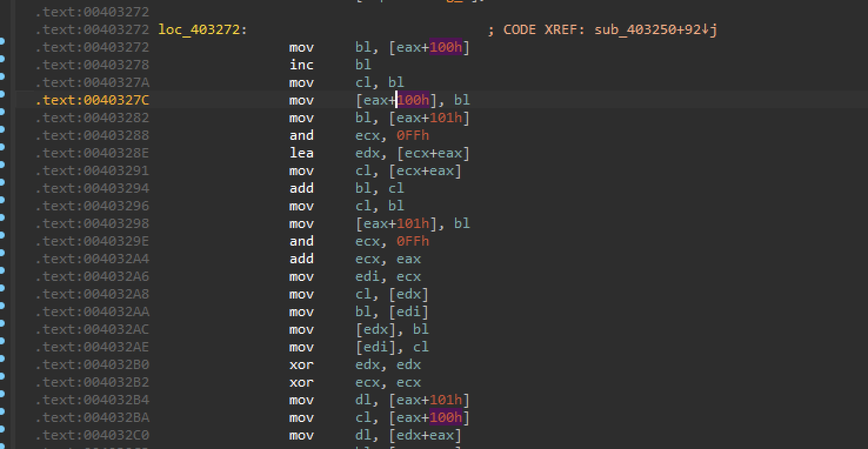The width and height of the screenshot is (868, 449).
Task: Click the xor edx, edx operands
Action: tap(388, 364)
